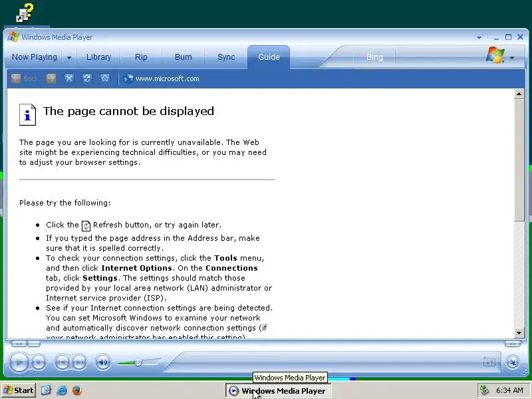Click the desktop shortcut icon with the question mark

[25, 13]
